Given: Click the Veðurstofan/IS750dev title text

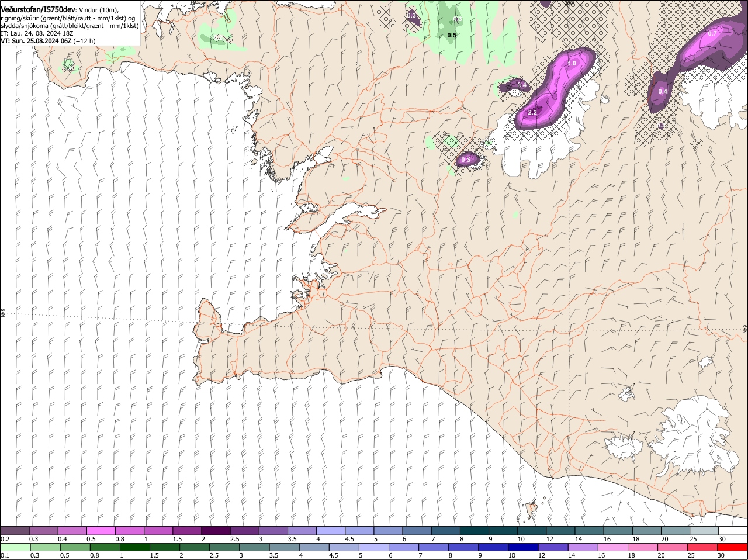Looking at the screenshot, I should pos(38,9).
